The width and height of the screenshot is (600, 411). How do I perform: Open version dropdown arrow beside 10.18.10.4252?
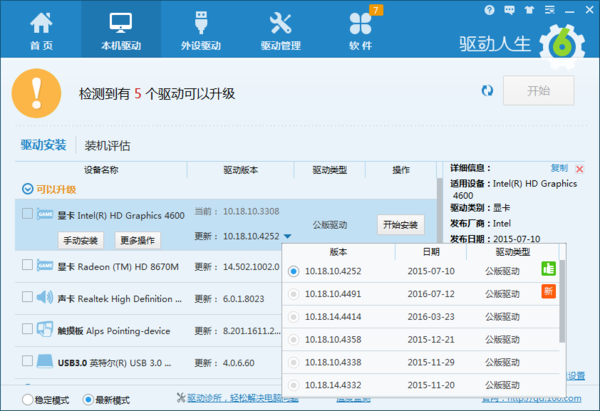click(288, 236)
